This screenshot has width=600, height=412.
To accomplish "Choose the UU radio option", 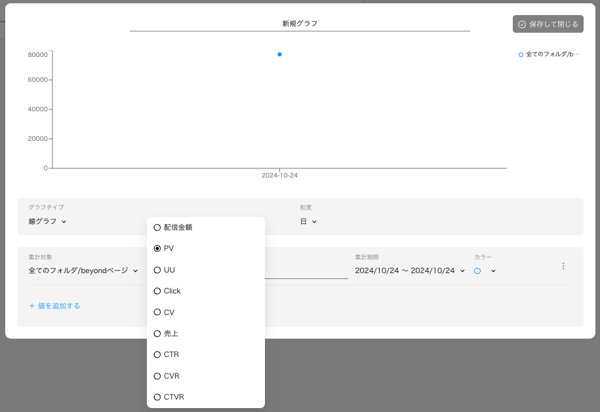I will [158, 270].
